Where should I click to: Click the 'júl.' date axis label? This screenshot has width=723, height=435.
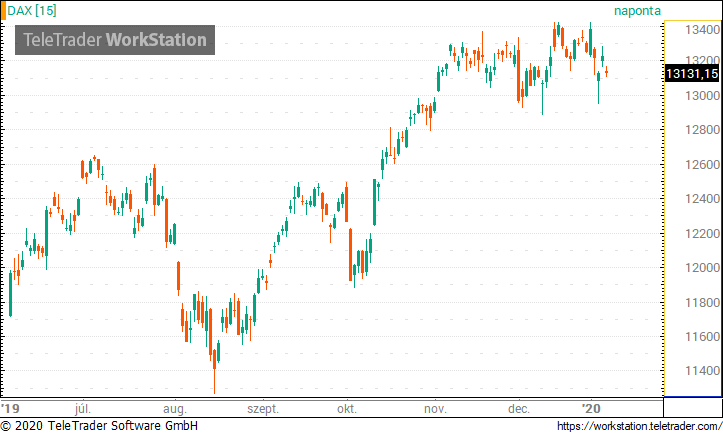point(83,409)
